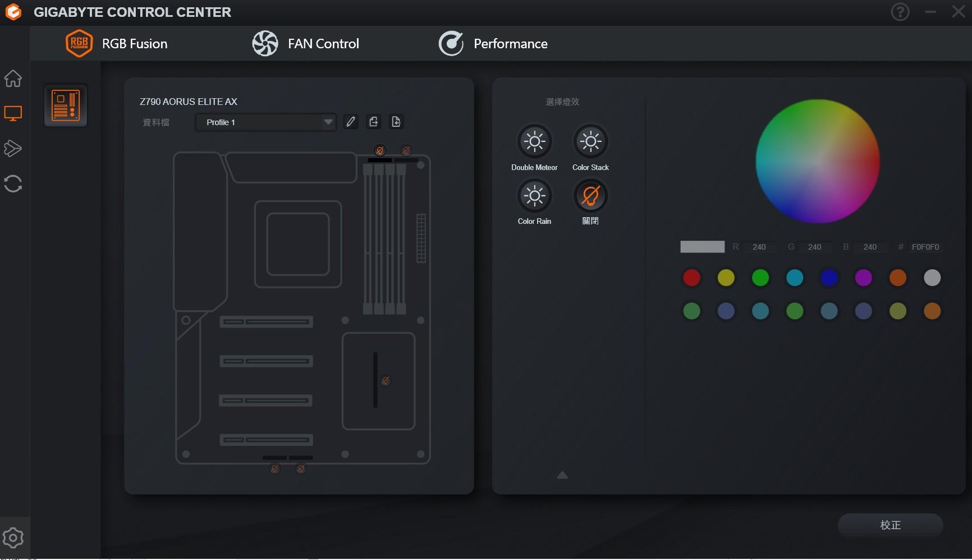The height and width of the screenshot is (560, 972).
Task: Click the current color preview bar
Action: click(x=702, y=247)
